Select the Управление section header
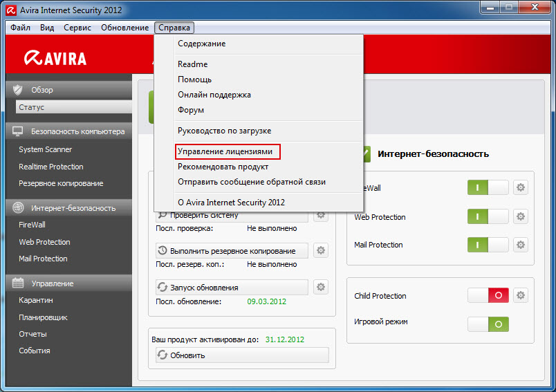 (68, 283)
